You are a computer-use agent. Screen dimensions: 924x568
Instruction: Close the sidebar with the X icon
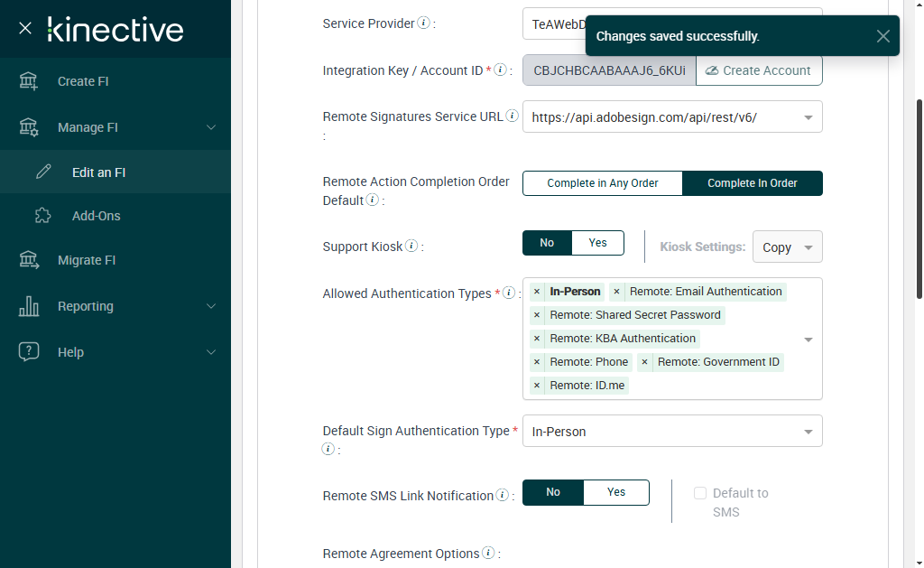point(25,28)
